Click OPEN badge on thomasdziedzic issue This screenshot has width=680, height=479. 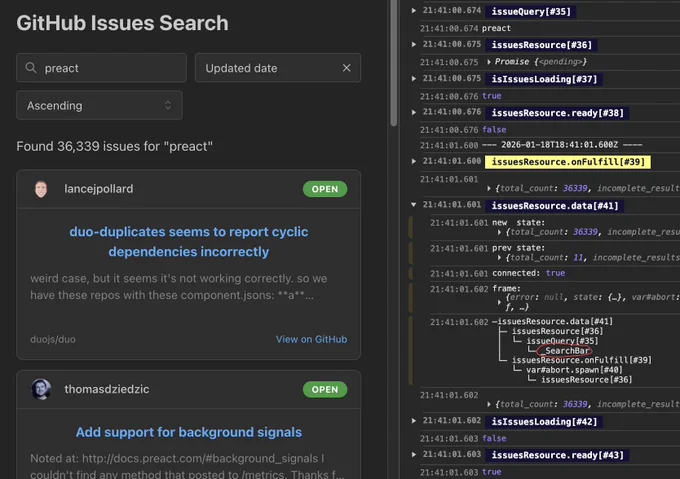pyautogui.click(x=325, y=389)
